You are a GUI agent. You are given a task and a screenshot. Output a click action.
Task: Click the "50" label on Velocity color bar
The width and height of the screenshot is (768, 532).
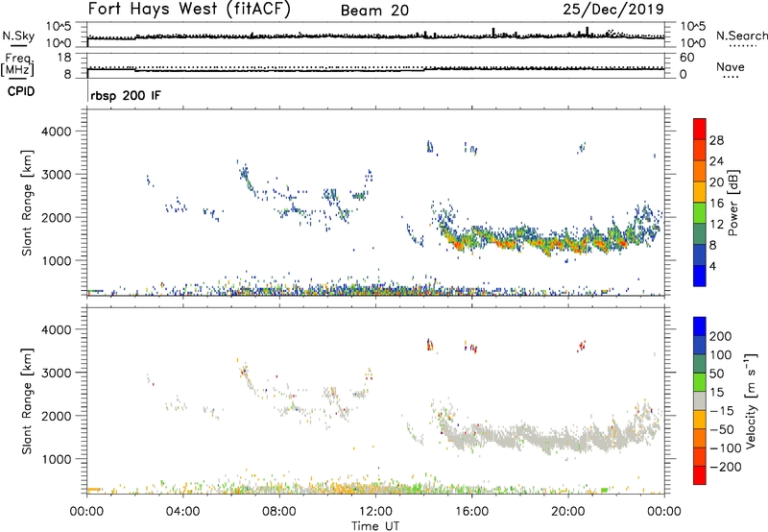click(716, 374)
